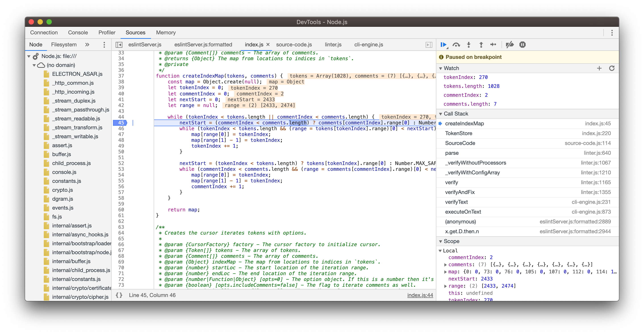Pretty-print the source with the braces icon

coord(119,295)
